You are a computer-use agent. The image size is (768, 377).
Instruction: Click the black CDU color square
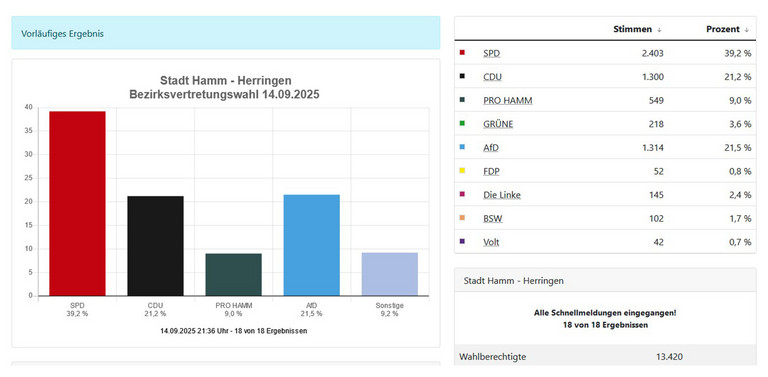tap(462, 76)
